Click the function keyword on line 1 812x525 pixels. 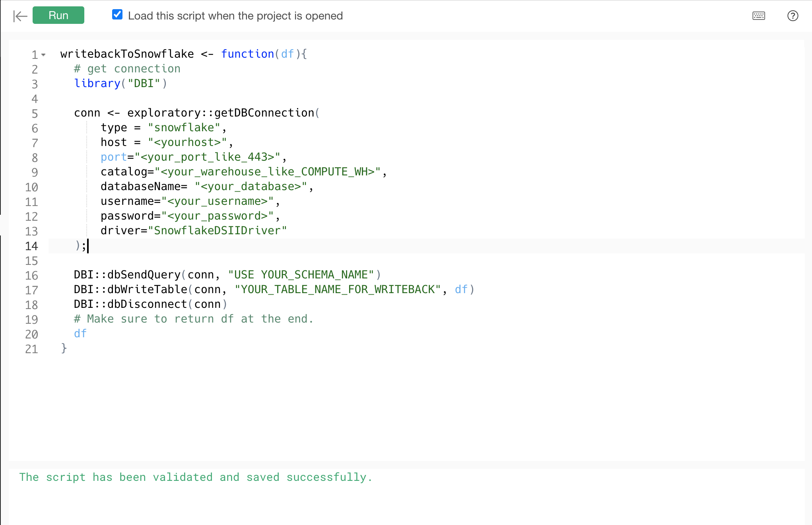pyautogui.click(x=247, y=54)
